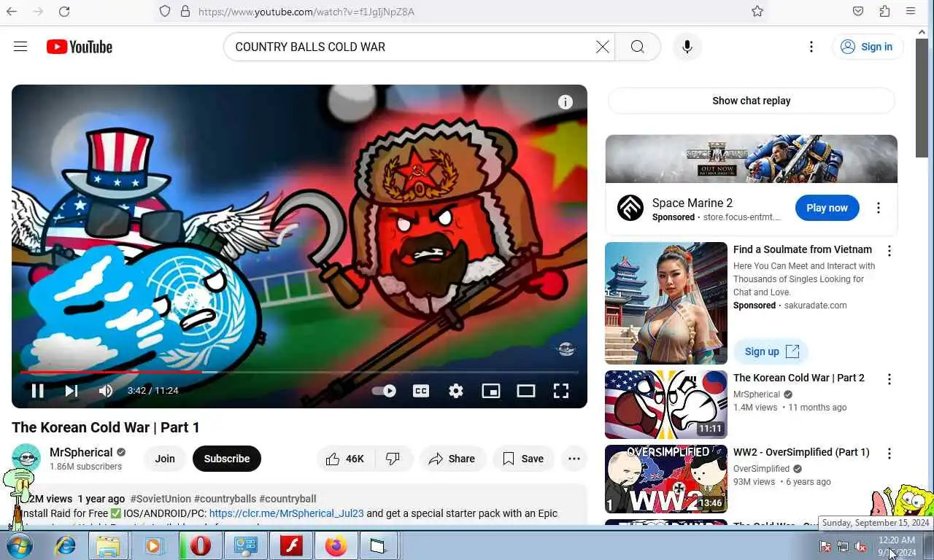The image size is (934, 560).
Task: Open the YouTube guide hamburger menu
Action: tap(20, 47)
